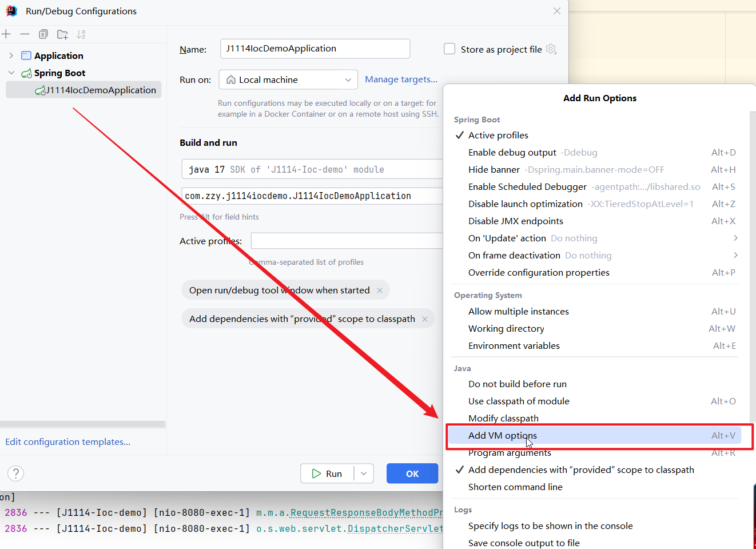Open help question mark button
Screen dimensions: 756x549
(x=16, y=473)
